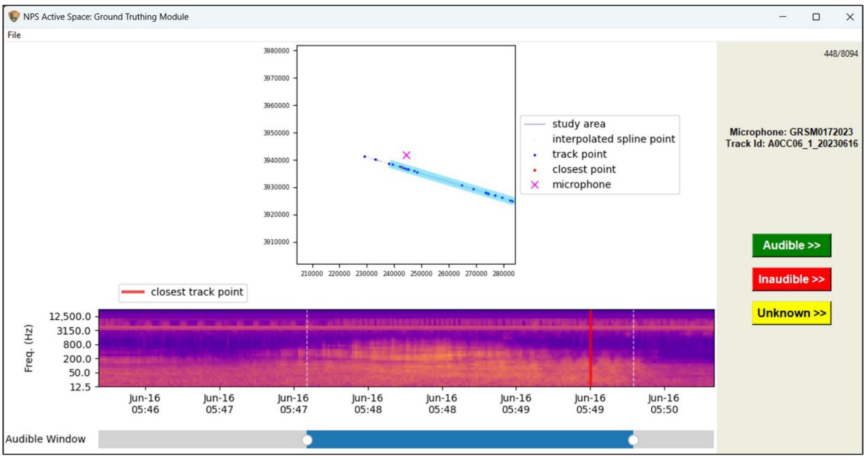
Task: Open the File menu
Action: tap(14, 35)
